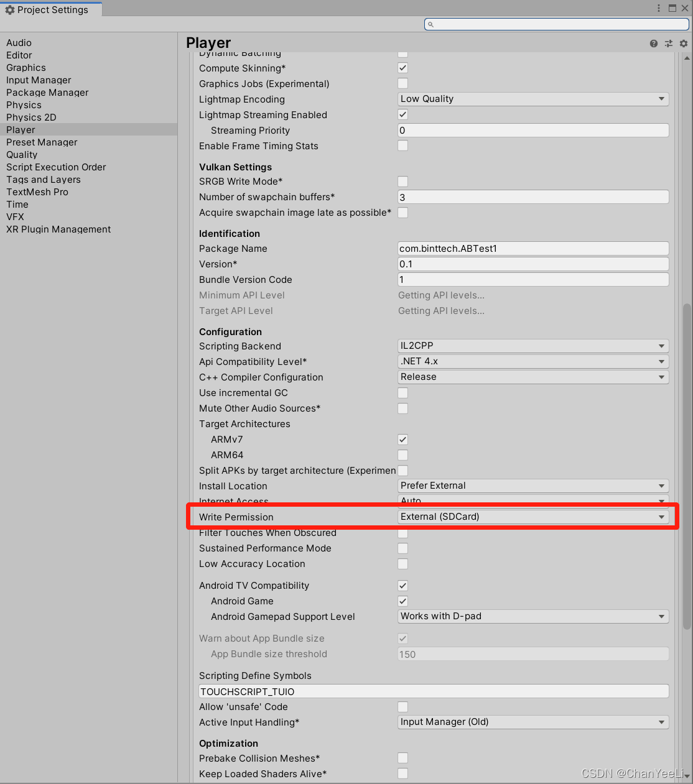Toggle Android TV Compatibility checkbox
This screenshot has width=693, height=784.
(x=403, y=586)
